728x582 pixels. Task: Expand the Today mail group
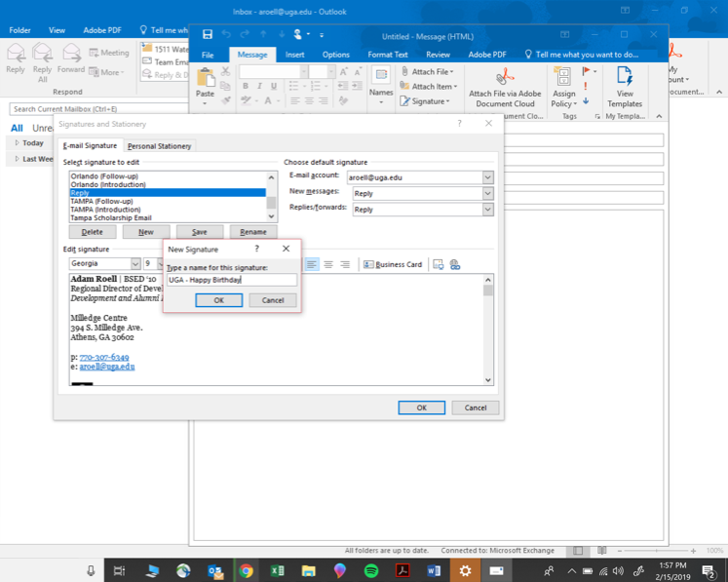[18, 142]
